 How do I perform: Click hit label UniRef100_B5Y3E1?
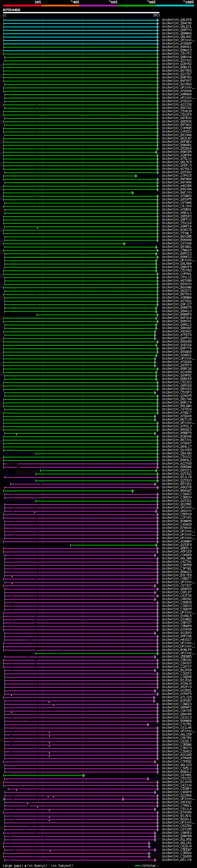pos(177,484)
